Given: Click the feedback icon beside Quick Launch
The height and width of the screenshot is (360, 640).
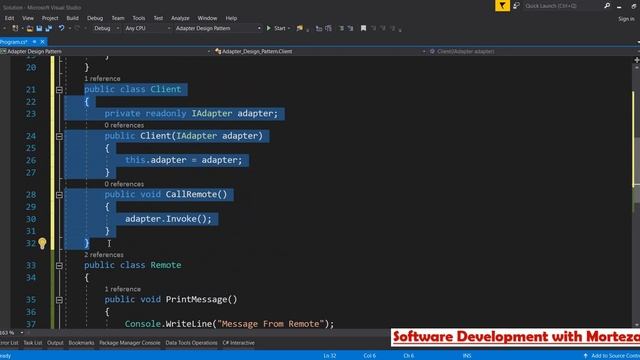Looking at the screenshot, I should [516, 6].
